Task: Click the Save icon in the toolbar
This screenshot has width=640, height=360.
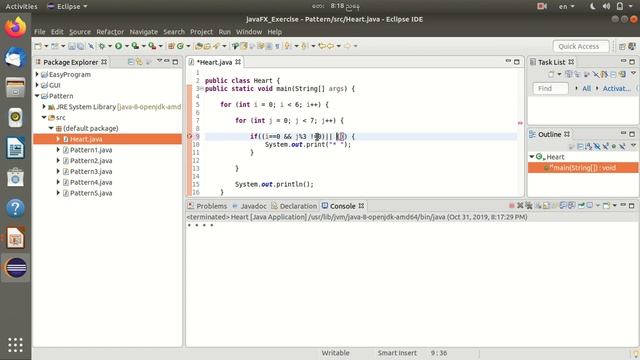Action: pos(71,46)
